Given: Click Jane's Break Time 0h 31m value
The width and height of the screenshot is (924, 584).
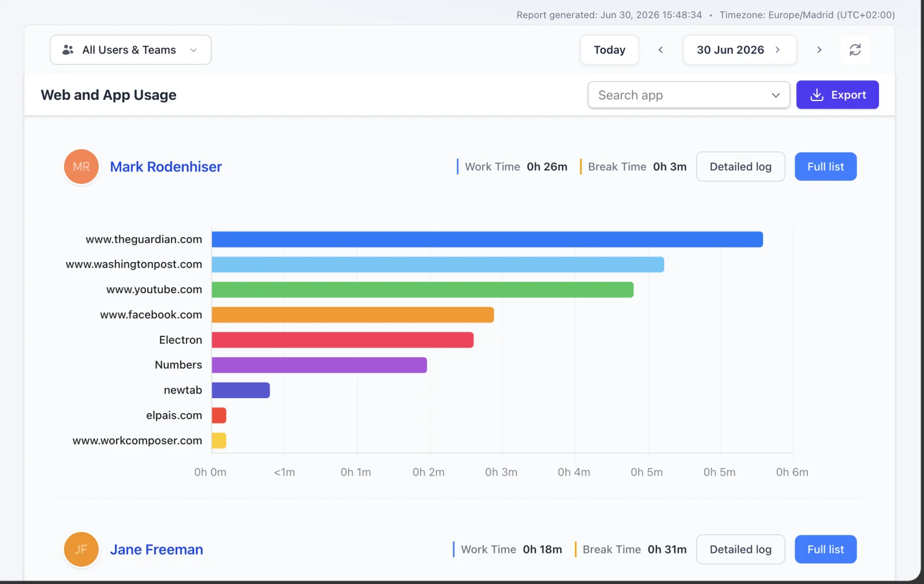Looking at the screenshot, I should [x=667, y=549].
